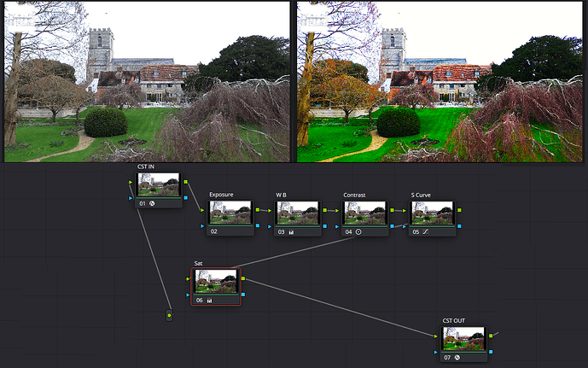This screenshot has height=368, width=588.
Task: Click green RGB input triangle of Sat node
Action: [188, 277]
